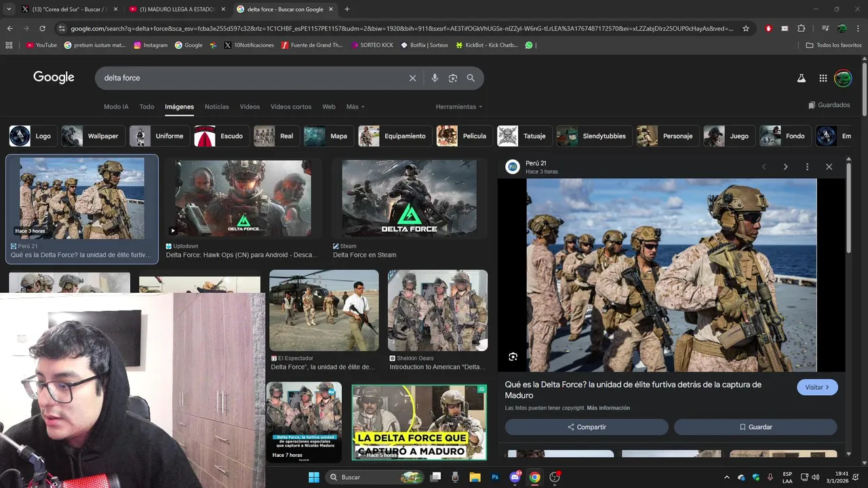868x488 pixels.
Task: Open the Windows Start menu
Action: click(x=314, y=477)
